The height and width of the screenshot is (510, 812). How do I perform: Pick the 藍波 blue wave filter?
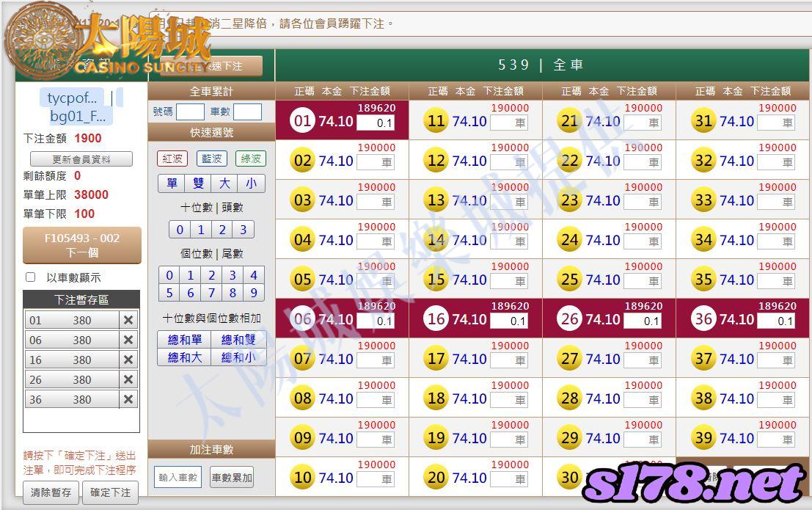211,159
